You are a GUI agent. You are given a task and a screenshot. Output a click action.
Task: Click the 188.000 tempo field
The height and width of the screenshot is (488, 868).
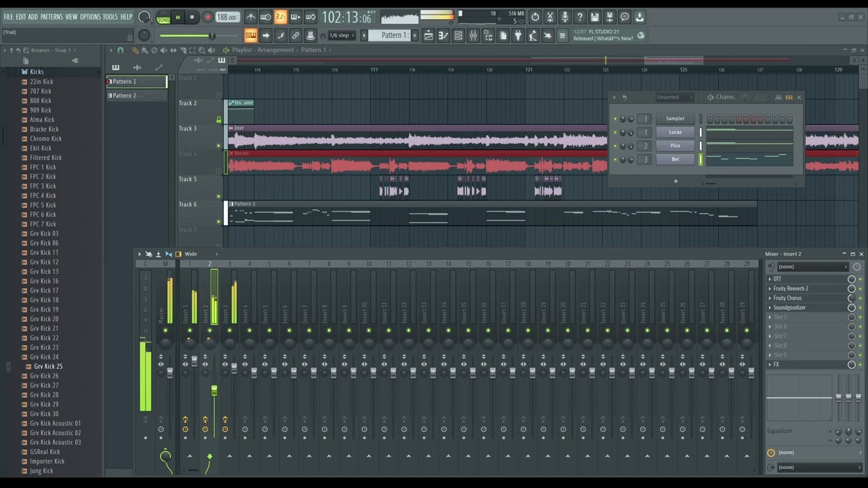(x=227, y=17)
